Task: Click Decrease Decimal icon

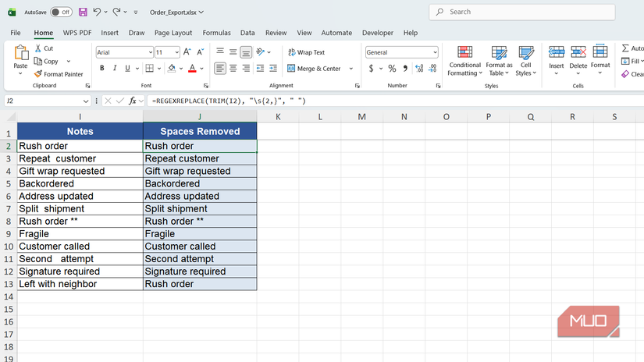Action: pyautogui.click(x=432, y=68)
